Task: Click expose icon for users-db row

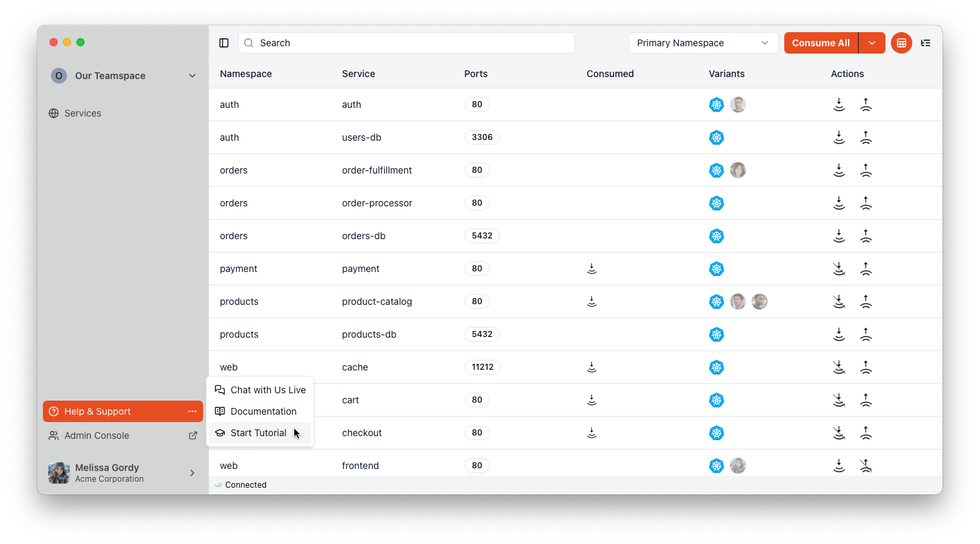Action: tap(866, 137)
